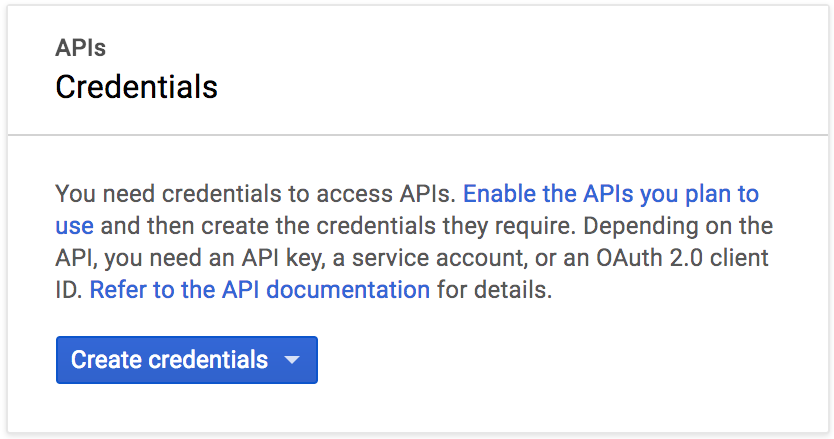Click the 'credentials' word on the blue button

pyautogui.click(x=208, y=360)
